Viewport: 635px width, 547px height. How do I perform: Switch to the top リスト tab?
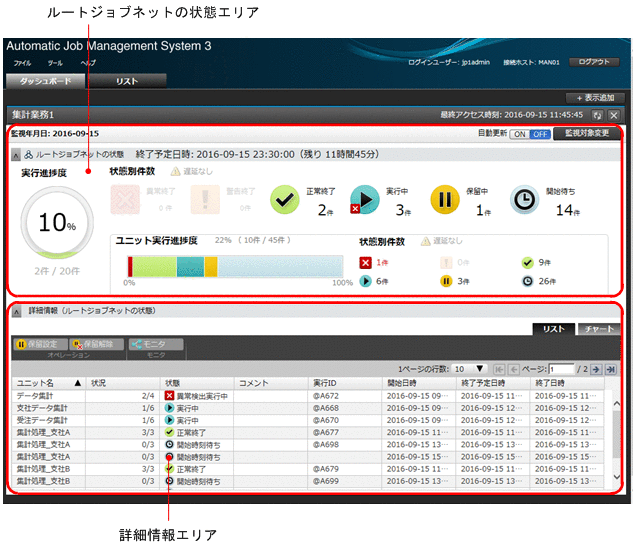coord(127,81)
